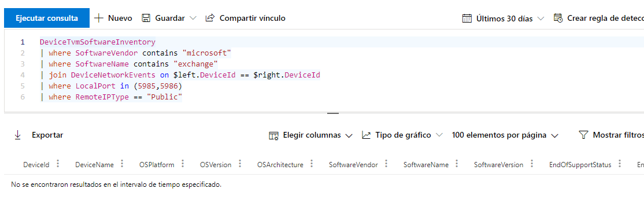Place cursor on DeviceTvmSoftwareInventory query line
644x214 pixels.
pyautogui.click(x=98, y=42)
